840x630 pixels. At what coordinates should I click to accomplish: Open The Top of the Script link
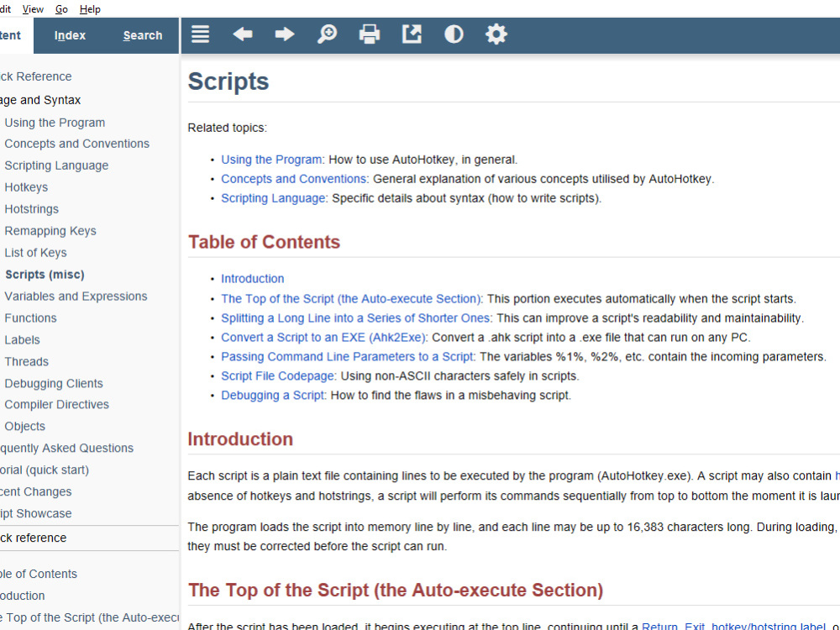[350, 299]
